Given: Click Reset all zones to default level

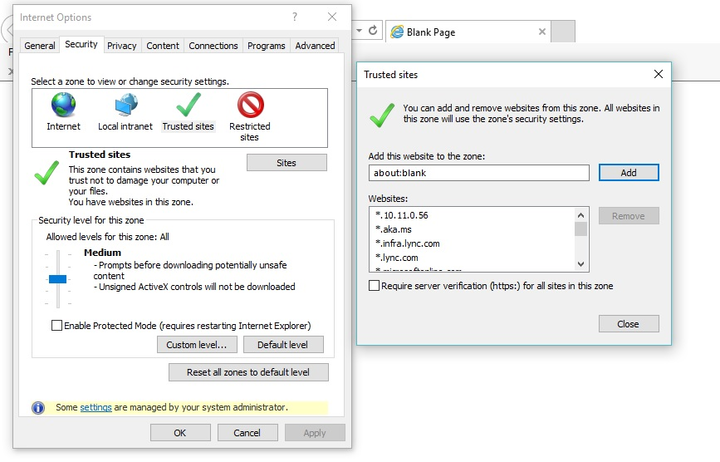Looking at the screenshot, I should [248, 372].
